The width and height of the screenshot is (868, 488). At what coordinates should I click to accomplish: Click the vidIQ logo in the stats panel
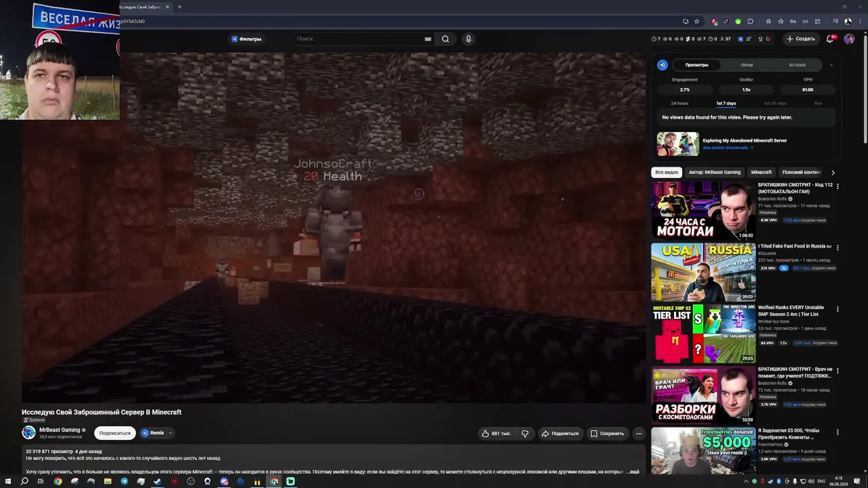[x=663, y=65]
